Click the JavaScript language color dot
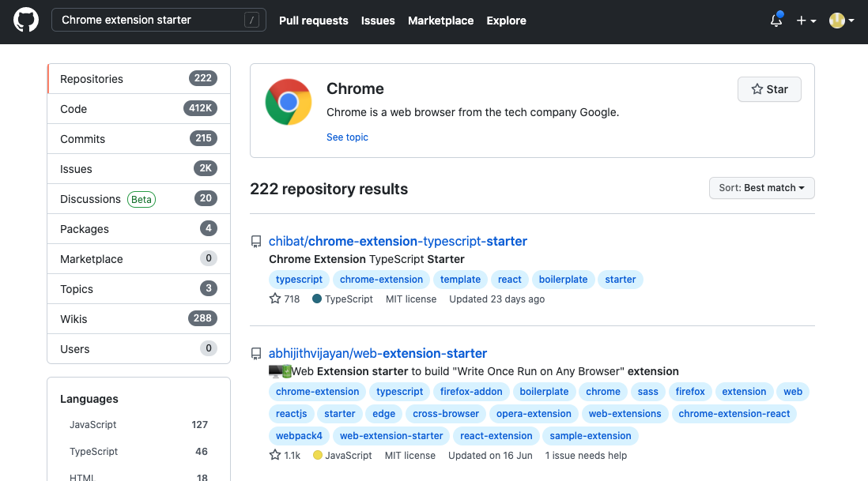 point(317,455)
